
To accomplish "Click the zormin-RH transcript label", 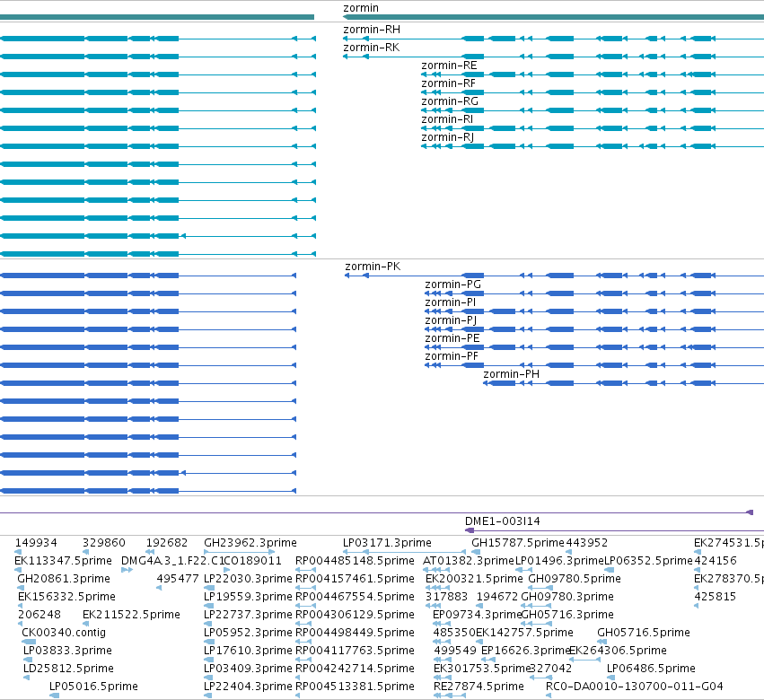I will point(372,30).
